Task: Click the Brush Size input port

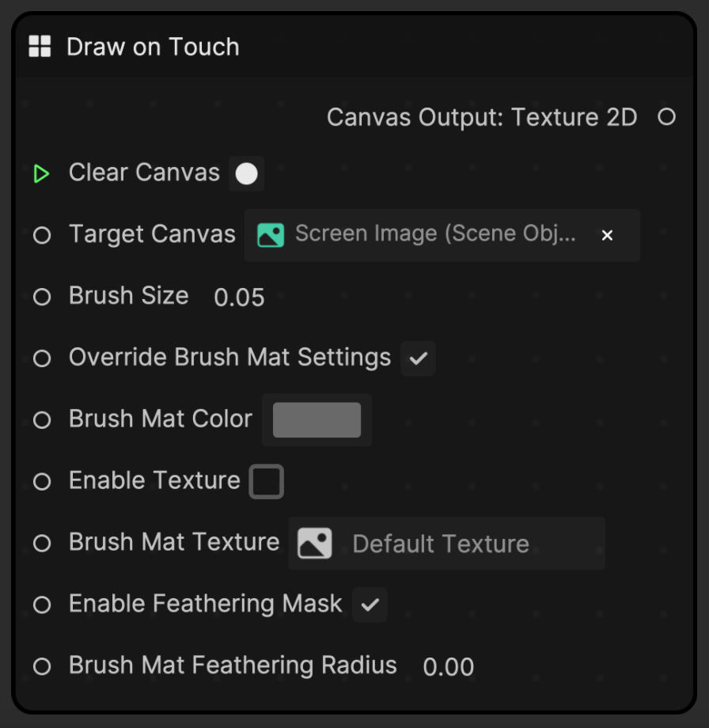Action: (x=42, y=297)
